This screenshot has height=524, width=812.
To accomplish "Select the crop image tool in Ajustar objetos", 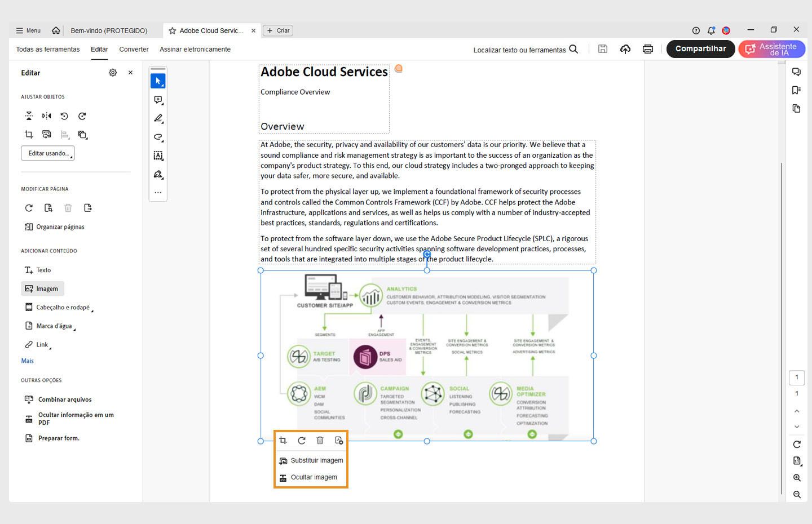I will point(29,134).
